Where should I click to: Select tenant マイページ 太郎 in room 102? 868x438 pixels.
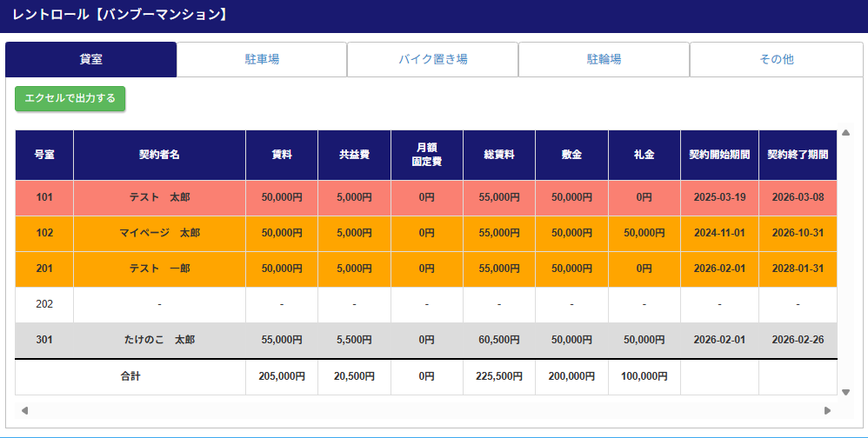pos(159,233)
